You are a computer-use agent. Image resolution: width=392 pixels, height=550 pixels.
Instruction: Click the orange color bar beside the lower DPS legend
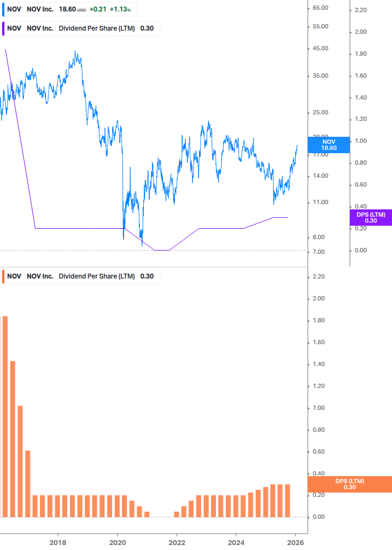click(x=3, y=276)
